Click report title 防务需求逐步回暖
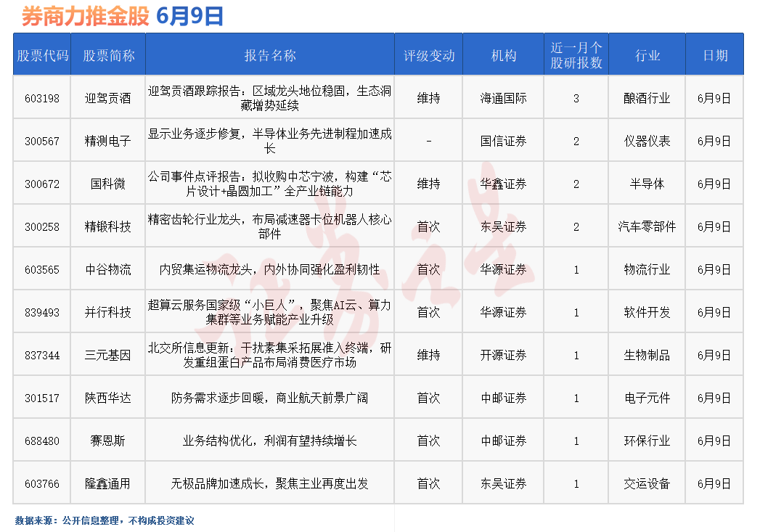The width and height of the screenshot is (760, 532). point(269,398)
